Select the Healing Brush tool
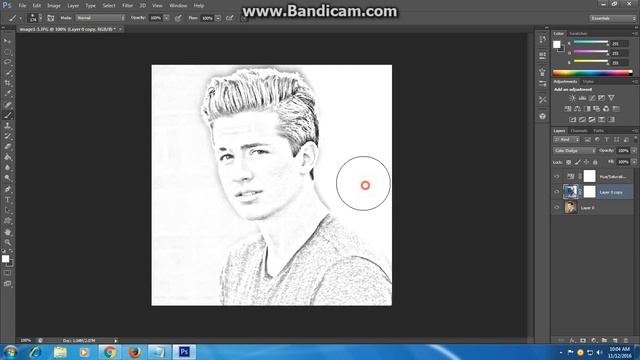The image size is (640, 360). pos(7,104)
